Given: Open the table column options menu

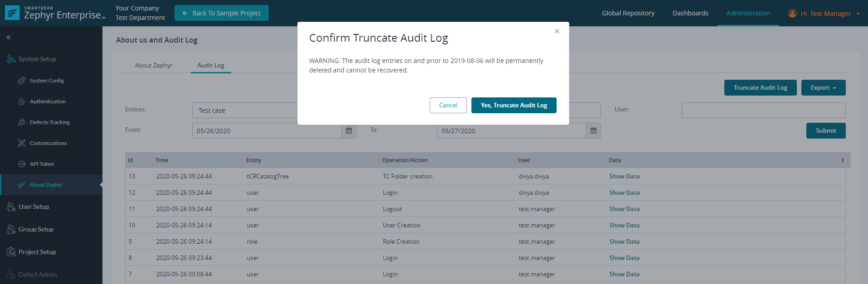Looking at the screenshot, I should [842, 160].
